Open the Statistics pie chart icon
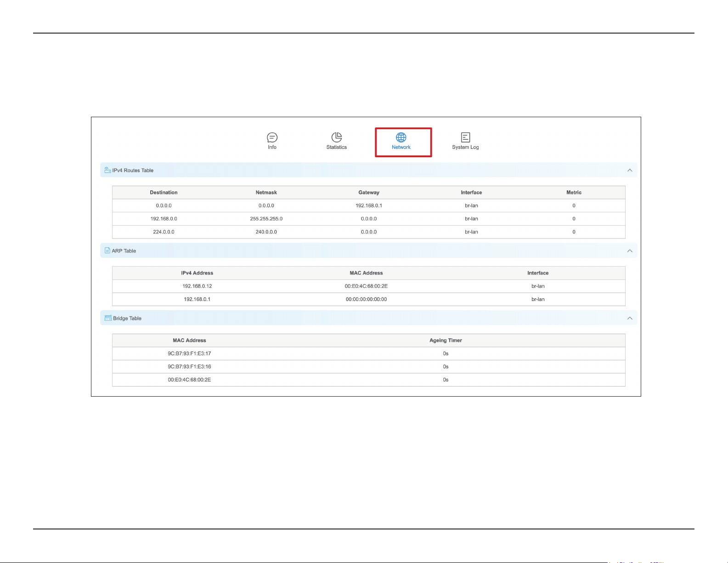Viewport: 728px width, 563px height. pyautogui.click(x=337, y=137)
